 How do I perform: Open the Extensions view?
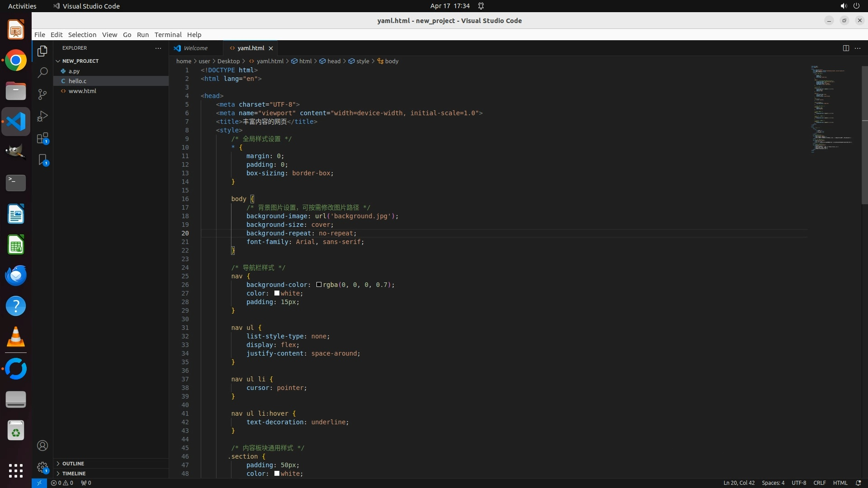pyautogui.click(x=42, y=138)
